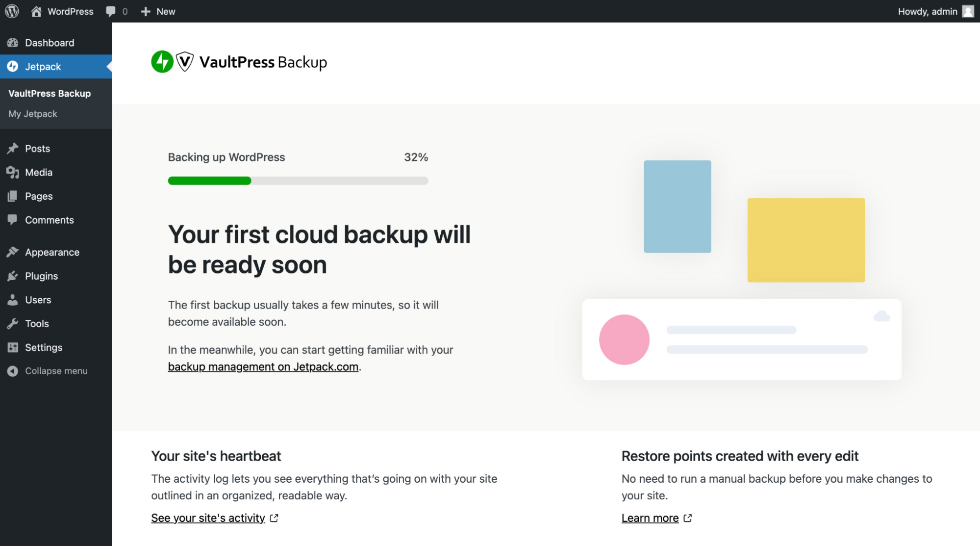The height and width of the screenshot is (546, 980).
Task: Collapse the WordPress admin sidebar menu
Action: point(55,370)
